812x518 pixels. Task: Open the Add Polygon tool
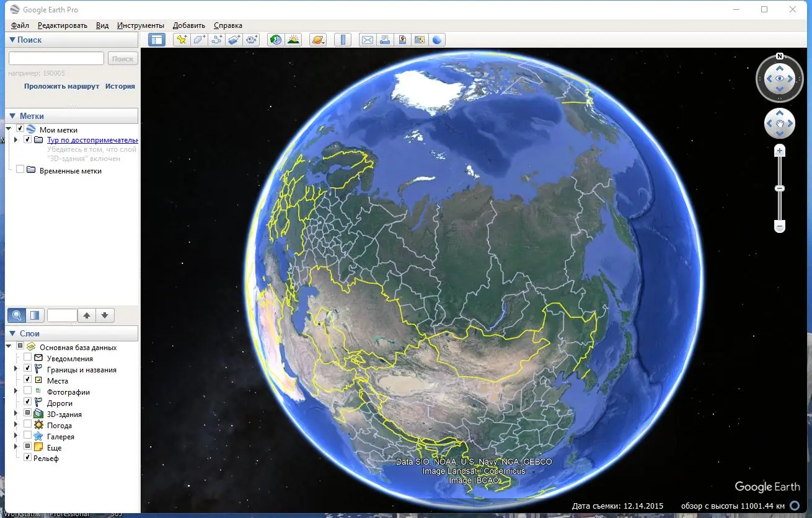click(x=198, y=39)
